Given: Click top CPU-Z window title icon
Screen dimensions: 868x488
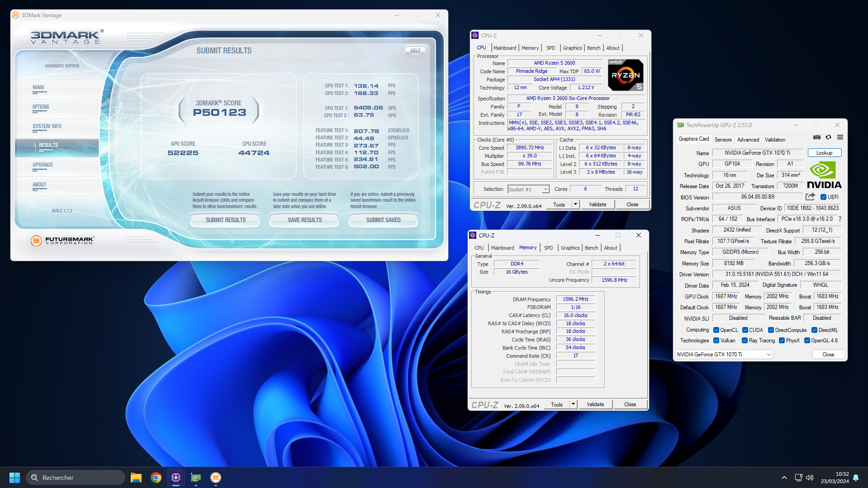Looking at the screenshot, I should click(475, 35).
